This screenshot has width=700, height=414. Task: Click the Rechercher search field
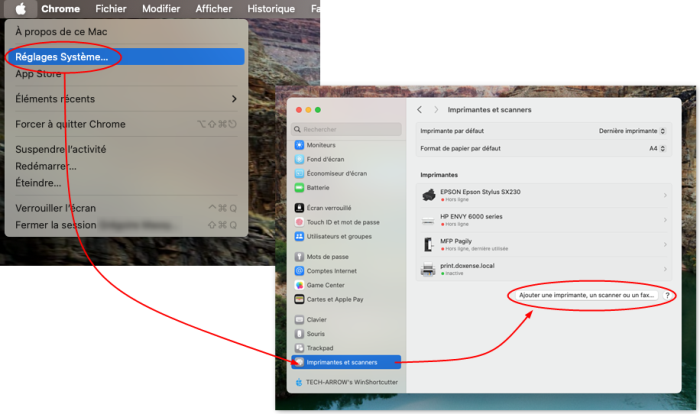click(x=345, y=129)
